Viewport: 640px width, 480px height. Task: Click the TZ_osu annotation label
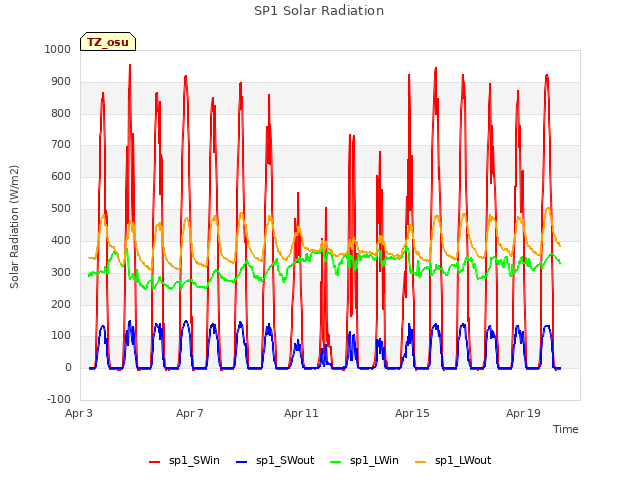pos(108,42)
